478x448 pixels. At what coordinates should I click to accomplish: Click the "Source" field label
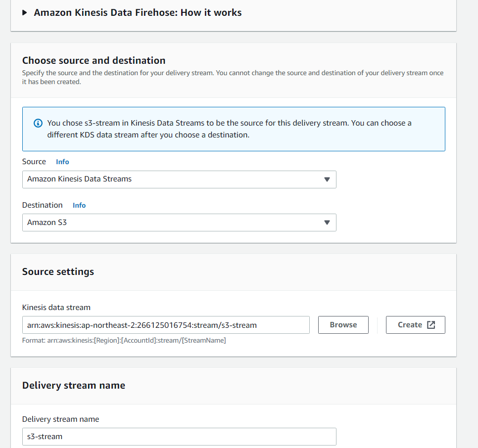(x=34, y=162)
